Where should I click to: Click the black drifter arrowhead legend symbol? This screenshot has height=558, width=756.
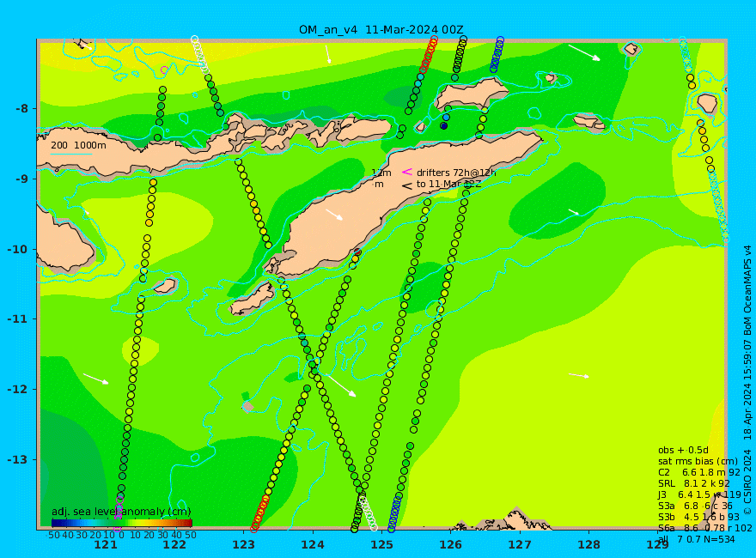pyautogui.click(x=407, y=185)
